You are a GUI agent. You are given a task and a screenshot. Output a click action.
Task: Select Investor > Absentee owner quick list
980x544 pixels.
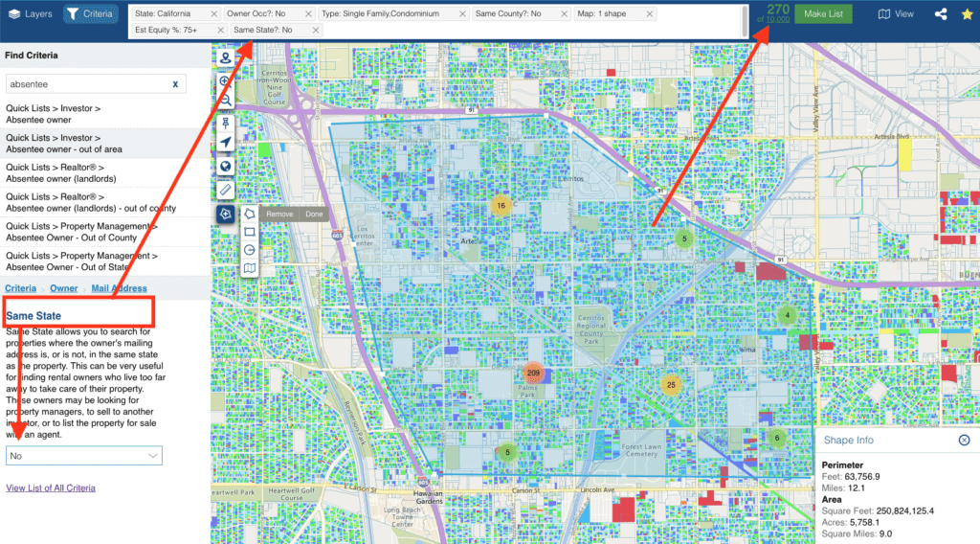click(x=105, y=114)
